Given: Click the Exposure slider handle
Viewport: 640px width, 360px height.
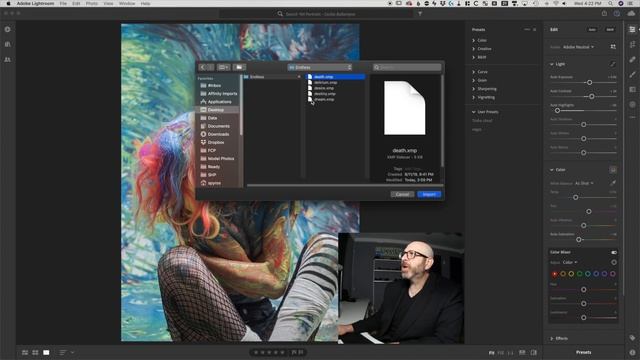Looking at the screenshot, I should 589,82.
